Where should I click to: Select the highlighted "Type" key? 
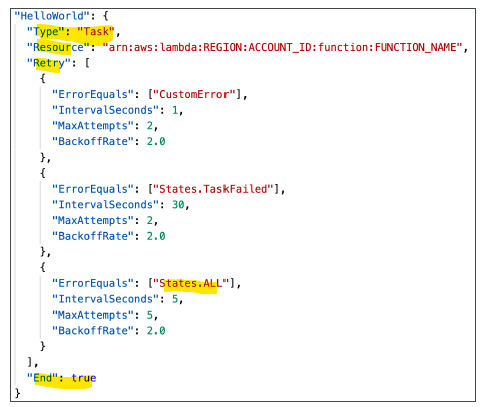[46, 31]
